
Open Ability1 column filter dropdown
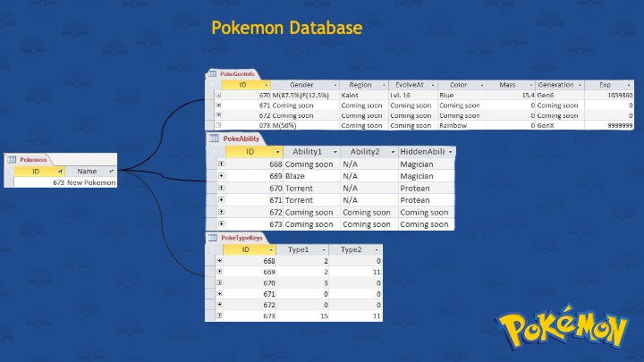tap(335, 152)
